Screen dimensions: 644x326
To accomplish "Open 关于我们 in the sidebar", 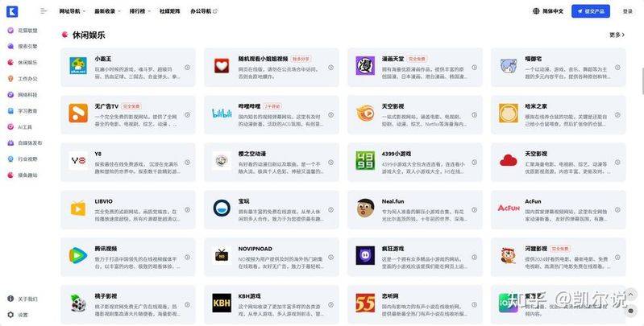I will click(x=23, y=299).
